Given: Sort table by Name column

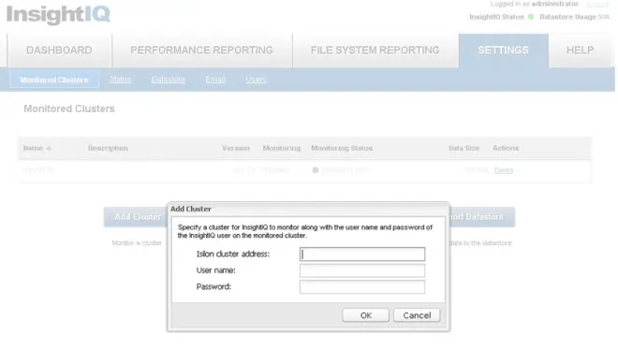Looking at the screenshot, I should 37,148.
